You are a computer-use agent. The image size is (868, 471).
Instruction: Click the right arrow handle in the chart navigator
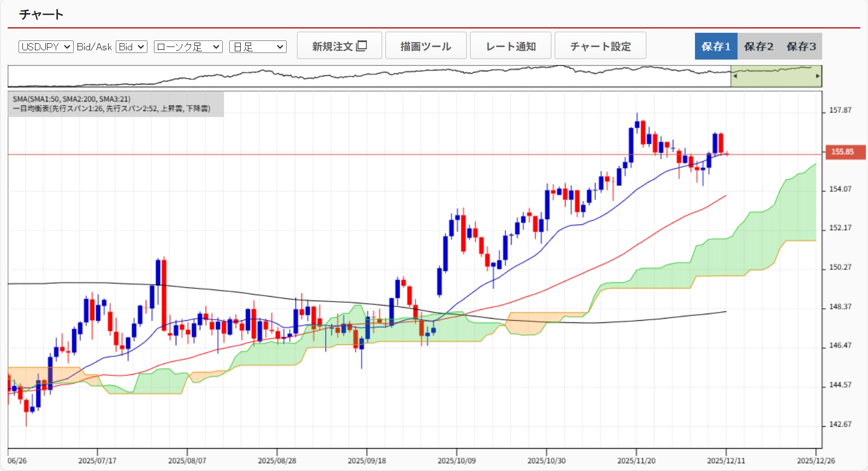click(817, 76)
